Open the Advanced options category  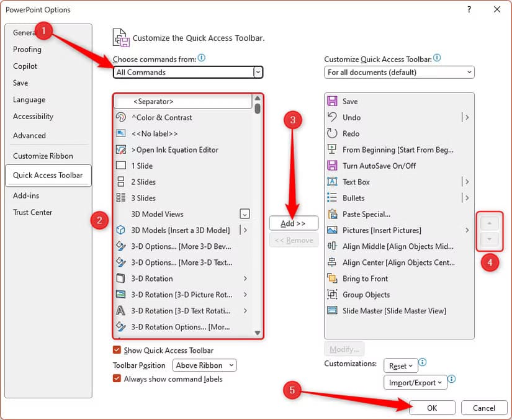[48, 135]
